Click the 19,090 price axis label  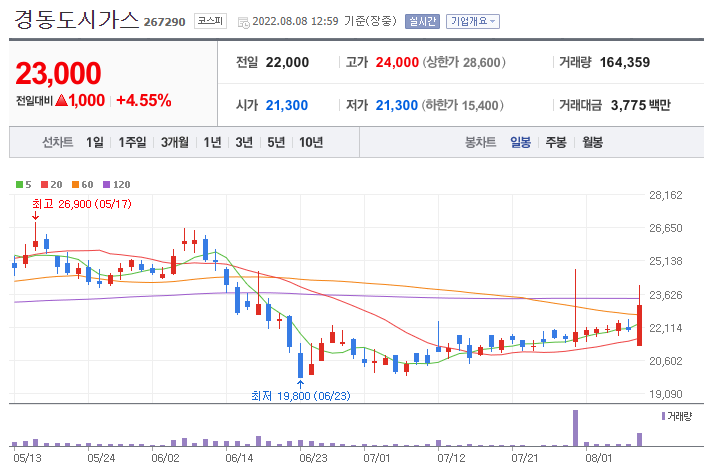[666, 394]
